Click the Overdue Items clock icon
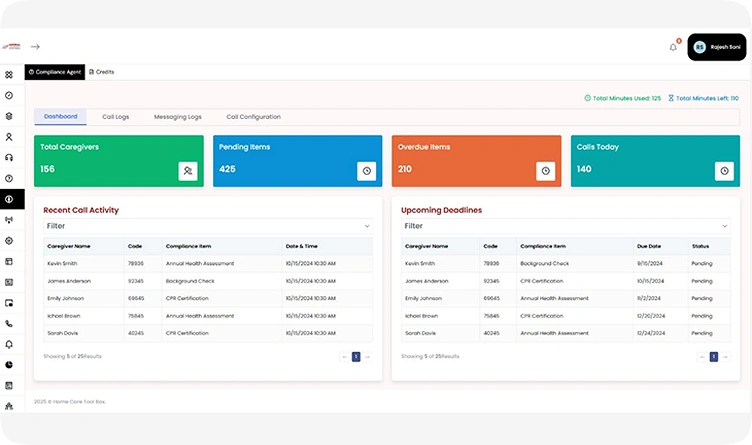Image resolution: width=752 pixels, height=445 pixels. [x=545, y=171]
